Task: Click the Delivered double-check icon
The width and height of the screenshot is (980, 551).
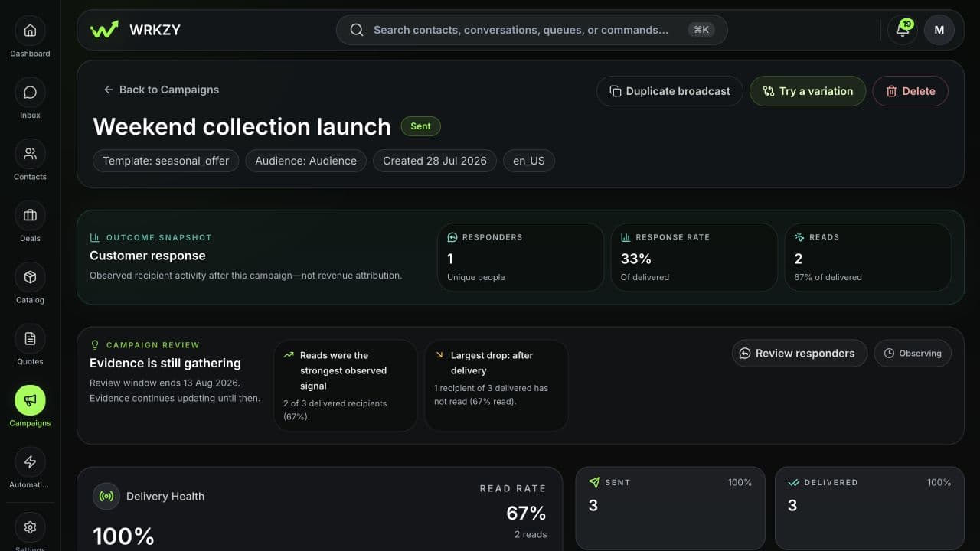Action: point(794,482)
